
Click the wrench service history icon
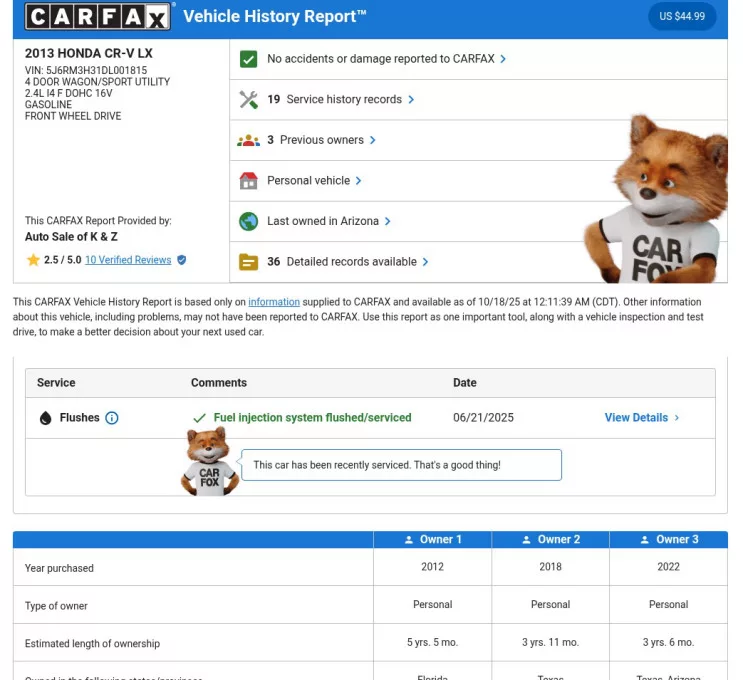pyautogui.click(x=249, y=100)
